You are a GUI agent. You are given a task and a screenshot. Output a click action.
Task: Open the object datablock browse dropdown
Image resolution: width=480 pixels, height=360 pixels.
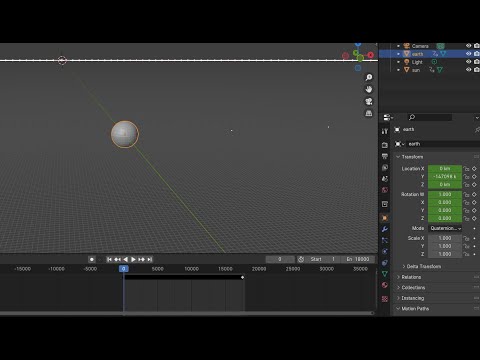(x=400, y=144)
